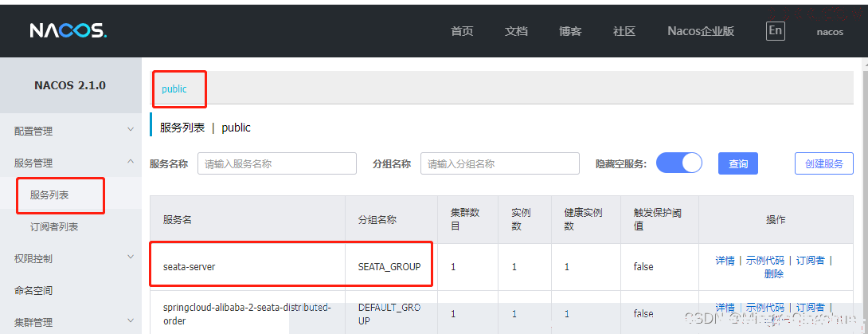Expand the 集群管理 sidebar menu

[71, 322]
